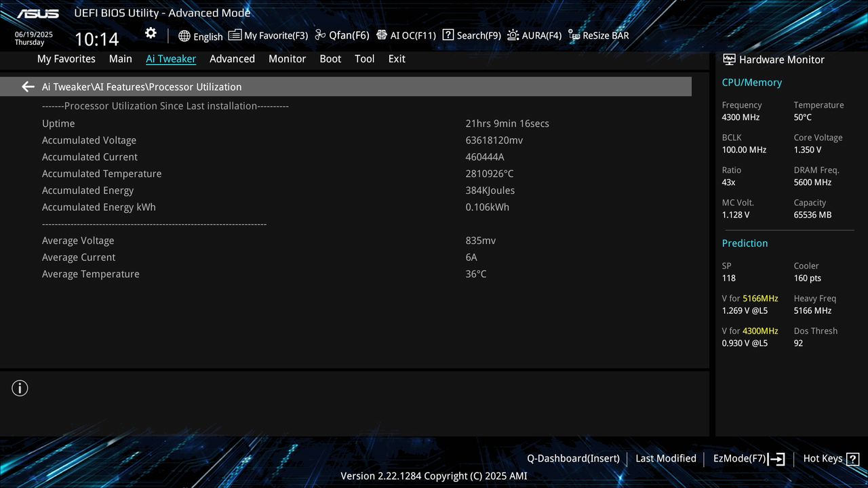Open the Search (F9) tool
The height and width of the screenshot is (488, 868).
pos(471,35)
